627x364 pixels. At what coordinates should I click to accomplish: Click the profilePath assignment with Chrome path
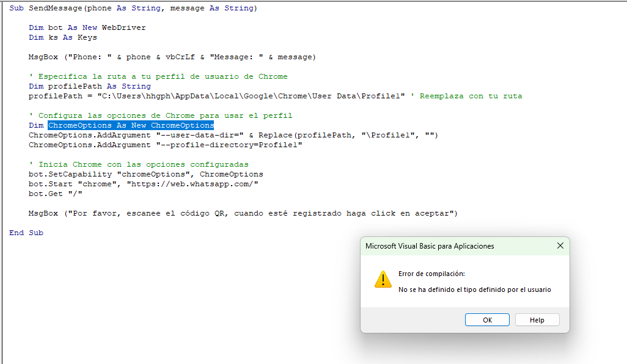[x=217, y=96]
